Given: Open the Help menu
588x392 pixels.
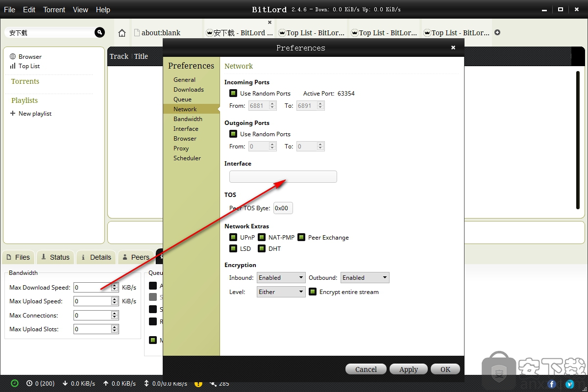Looking at the screenshot, I should point(103,9).
